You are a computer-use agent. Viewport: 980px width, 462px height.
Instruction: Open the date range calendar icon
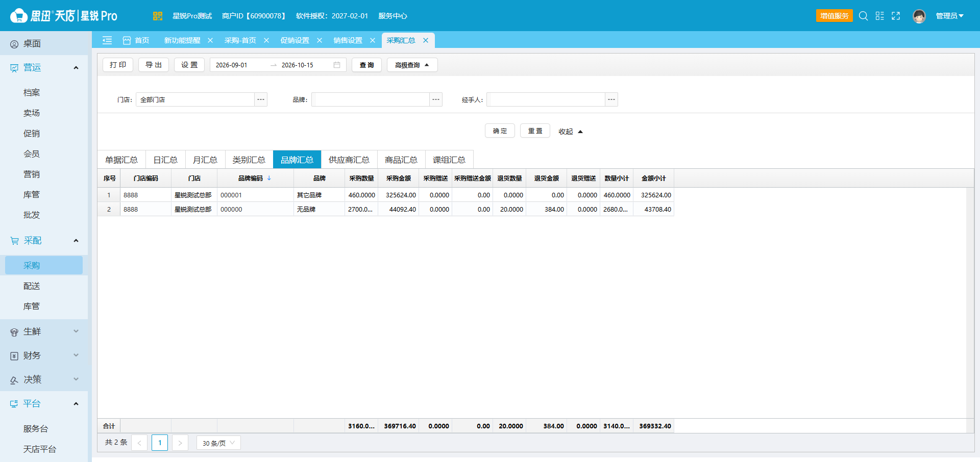pyautogui.click(x=337, y=65)
